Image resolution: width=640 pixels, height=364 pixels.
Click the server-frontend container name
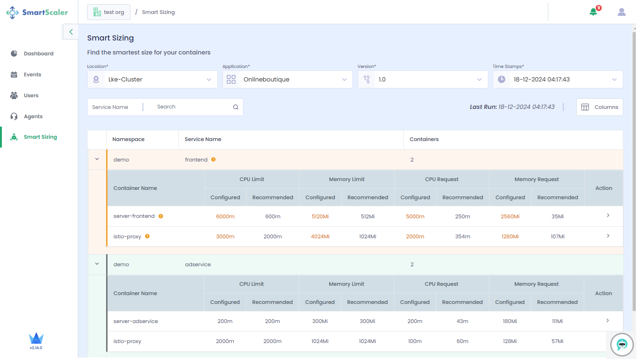tap(134, 216)
